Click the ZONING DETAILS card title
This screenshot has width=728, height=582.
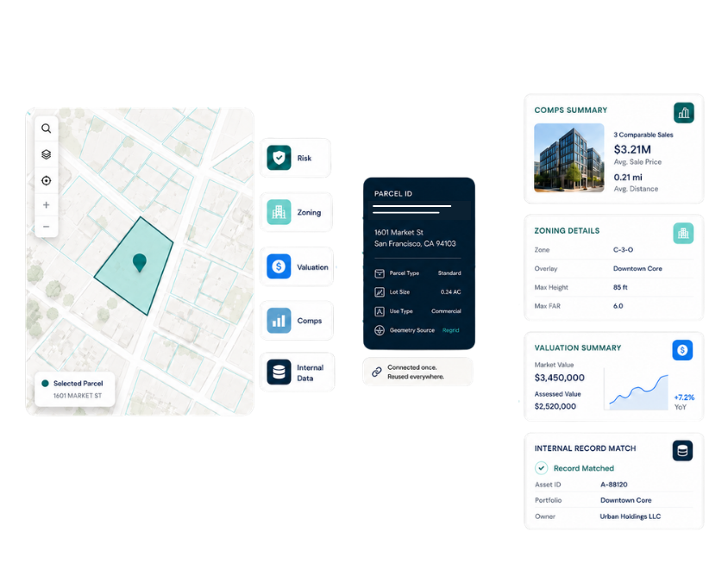pyautogui.click(x=567, y=231)
